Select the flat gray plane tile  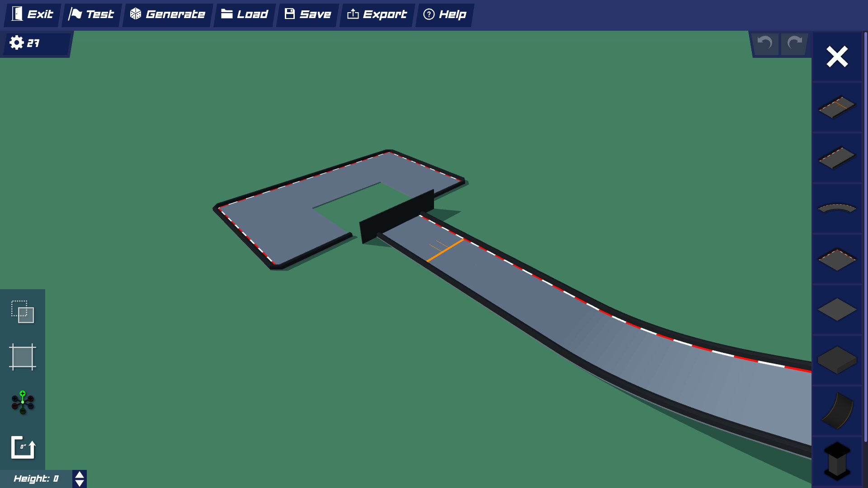point(837,310)
